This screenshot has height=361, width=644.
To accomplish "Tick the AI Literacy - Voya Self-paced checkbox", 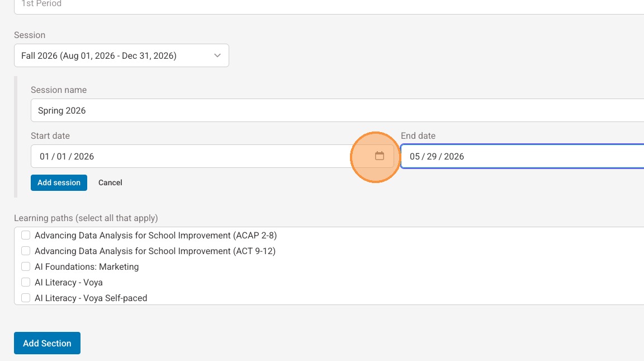I will pos(26,298).
